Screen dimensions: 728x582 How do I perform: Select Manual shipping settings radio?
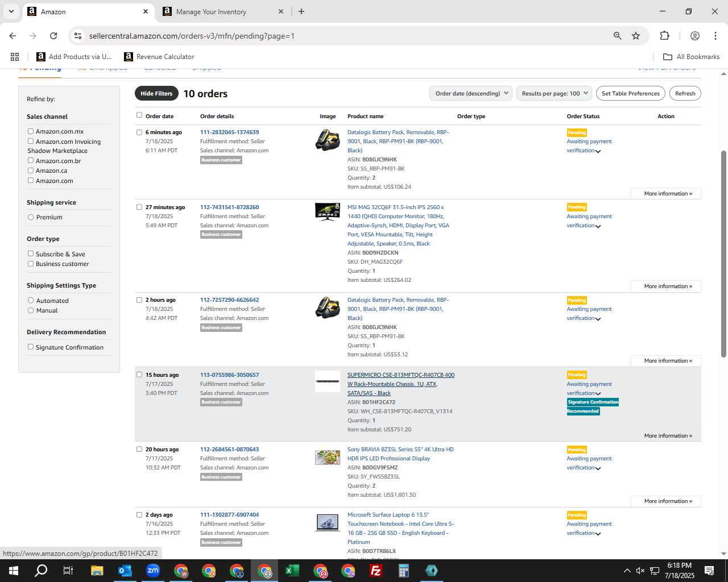31,310
